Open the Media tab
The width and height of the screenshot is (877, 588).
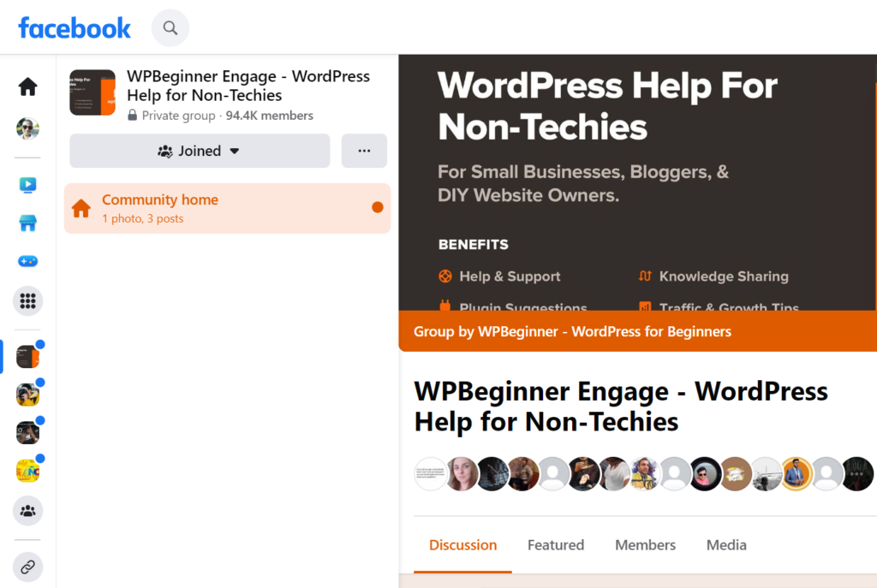[726, 545]
